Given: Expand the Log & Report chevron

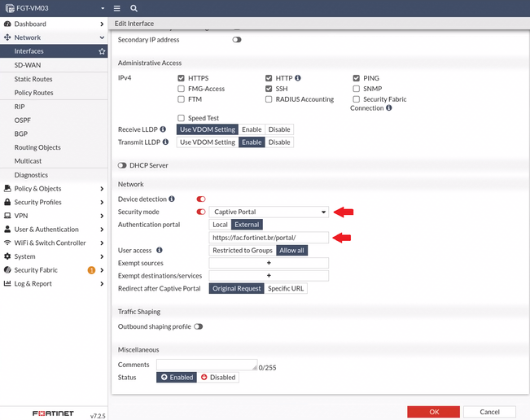Looking at the screenshot, I should point(102,284).
